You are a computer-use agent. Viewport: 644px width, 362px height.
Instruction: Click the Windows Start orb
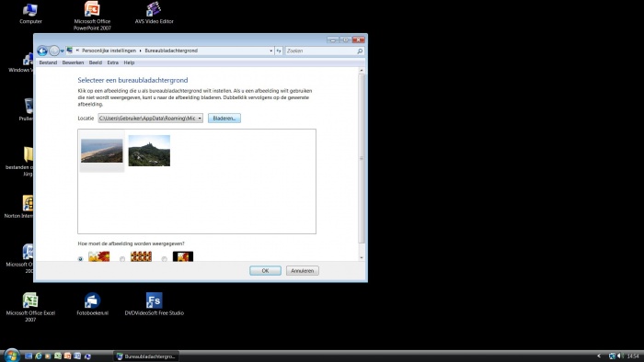pyautogui.click(x=11, y=355)
